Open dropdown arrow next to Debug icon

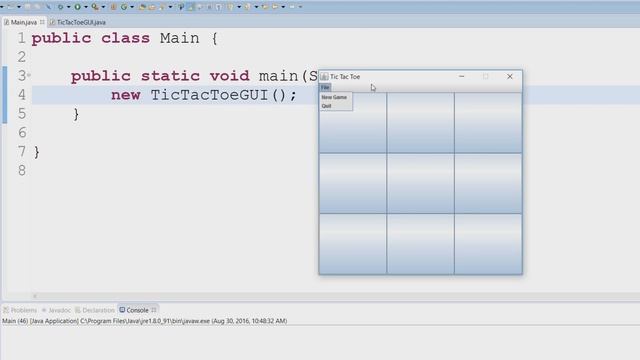pyautogui.click(x=68, y=7)
